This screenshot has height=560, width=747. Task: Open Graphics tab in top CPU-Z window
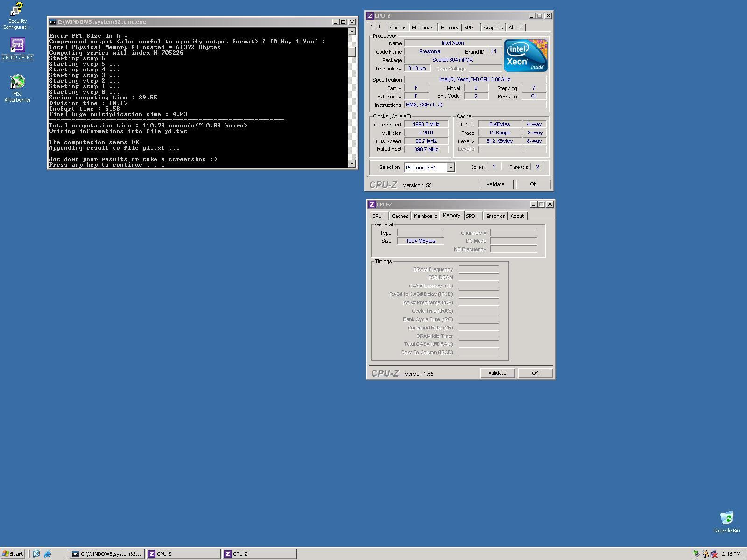tap(493, 28)
